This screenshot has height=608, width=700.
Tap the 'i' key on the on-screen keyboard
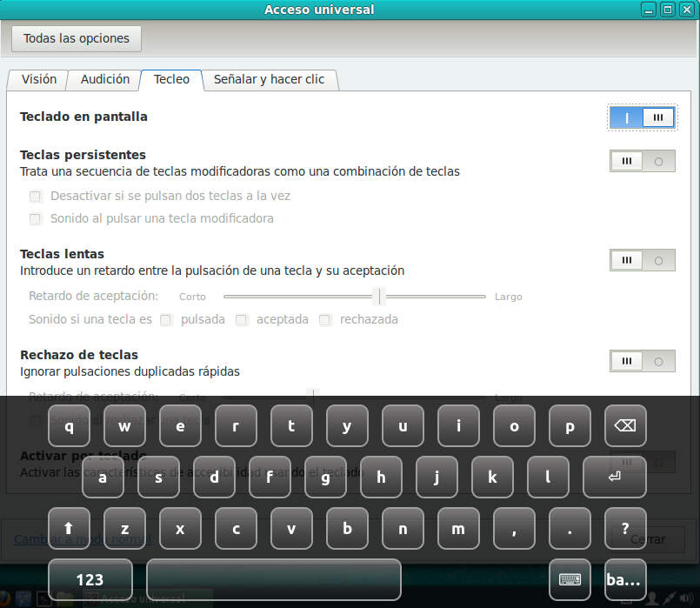tap(458, 425)
